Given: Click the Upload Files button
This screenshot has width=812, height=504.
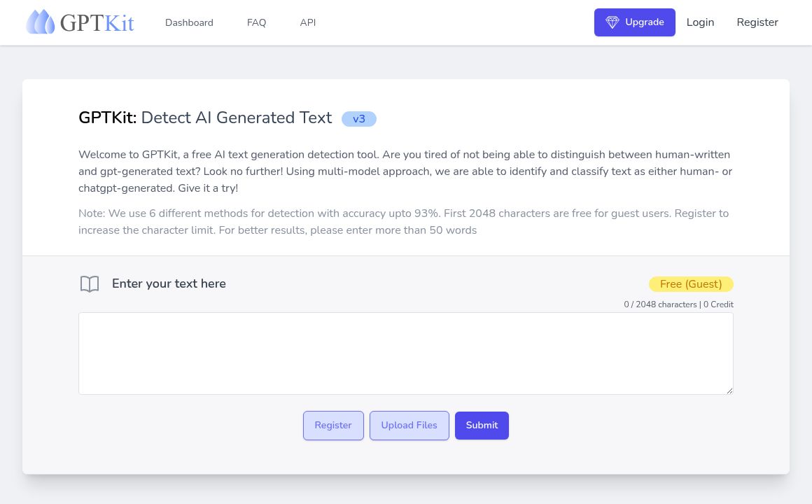Looking at the screenshot, I should 409,425.
